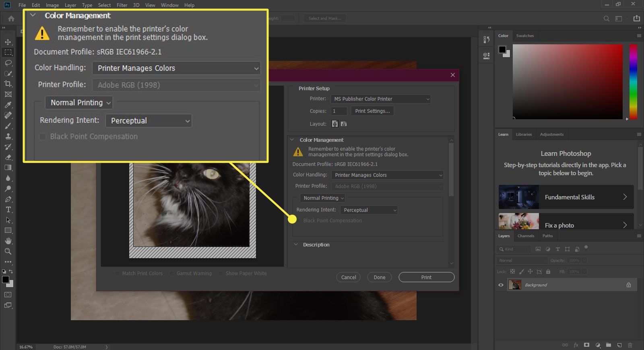This screenshot has width=644, height=350.
Task: Pick a color in the color field
Action: click(x=568, y=82)
